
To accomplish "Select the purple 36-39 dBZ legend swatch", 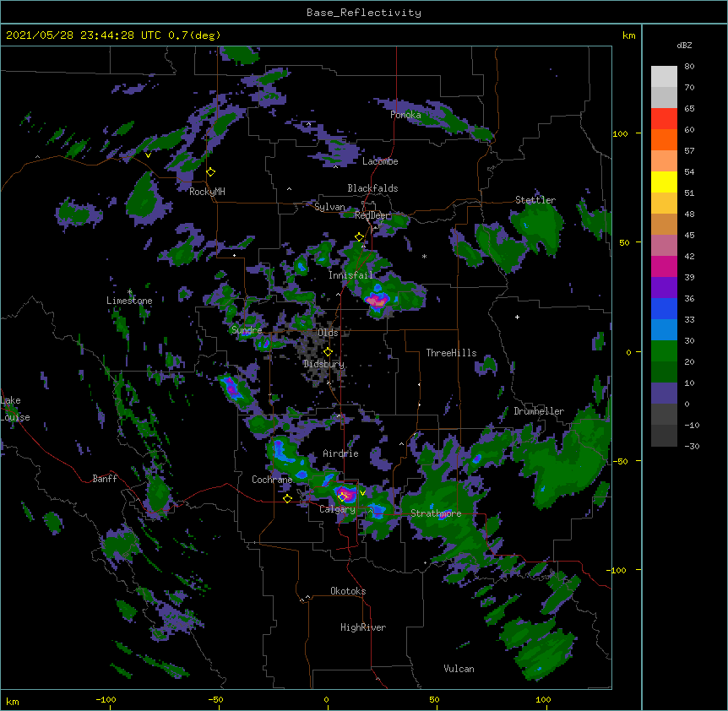I will pos(664,288).
